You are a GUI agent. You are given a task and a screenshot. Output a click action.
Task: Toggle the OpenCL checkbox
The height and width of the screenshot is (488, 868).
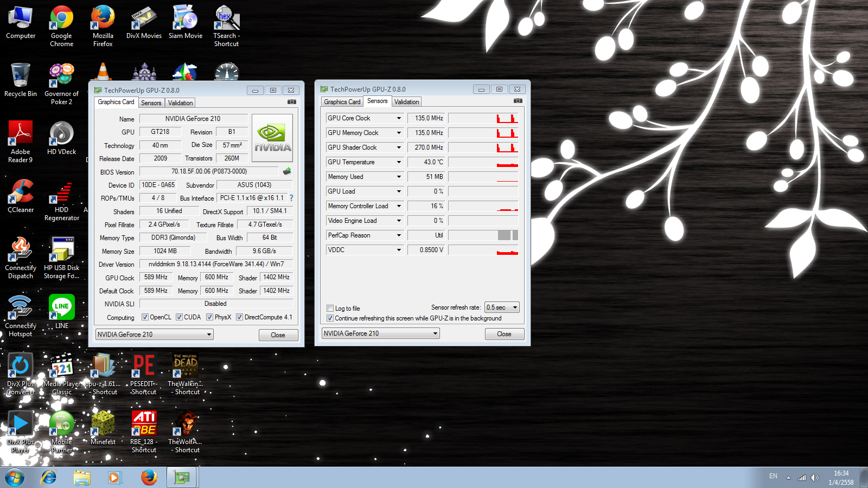click(145, 317)
